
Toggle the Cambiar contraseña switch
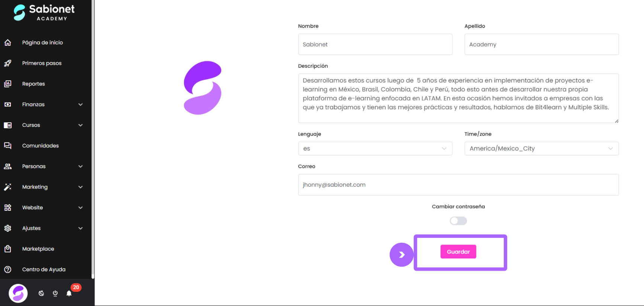pyautogui.click(x=458, y=221)
